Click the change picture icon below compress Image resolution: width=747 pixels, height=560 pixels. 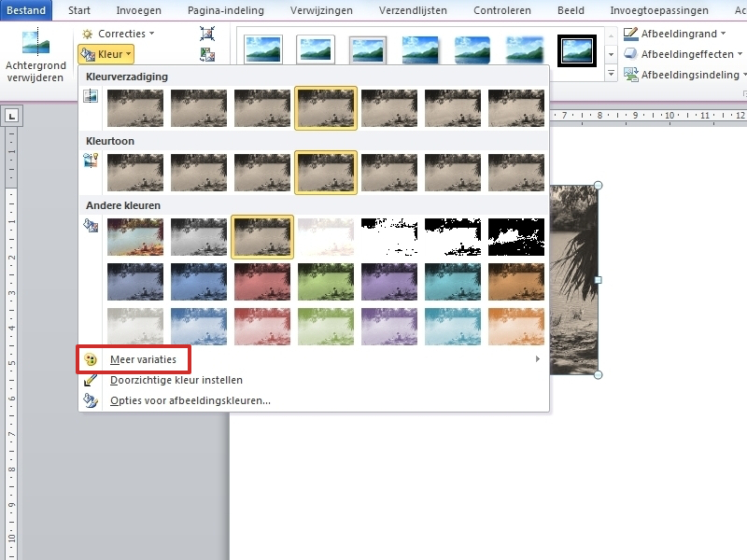[207, 55]
